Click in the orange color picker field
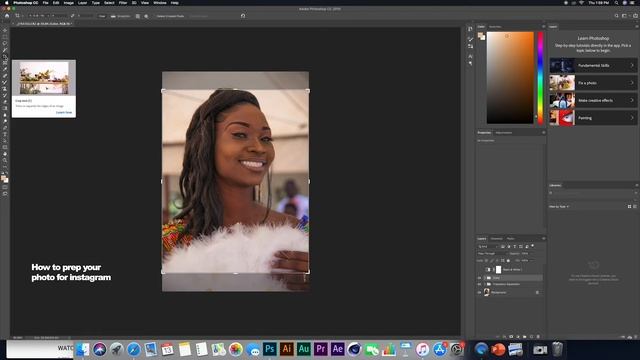 coord(510,78)
